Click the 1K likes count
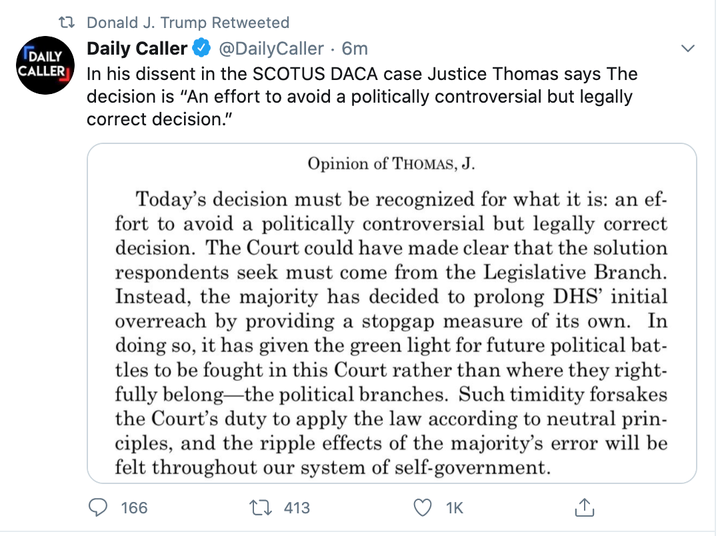 pos(454,508)
